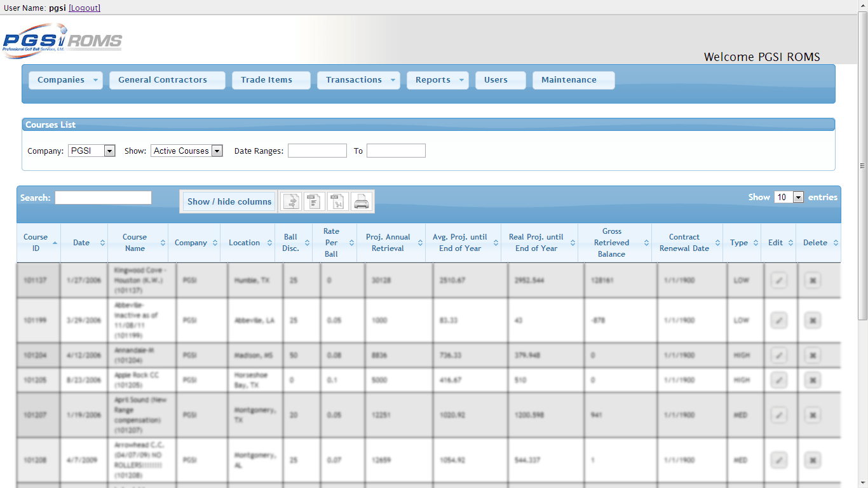Image resolution: width=868 pixels, height=488 pixels.
Task: Export the courses table as CSV
Action: pos(315,201)
